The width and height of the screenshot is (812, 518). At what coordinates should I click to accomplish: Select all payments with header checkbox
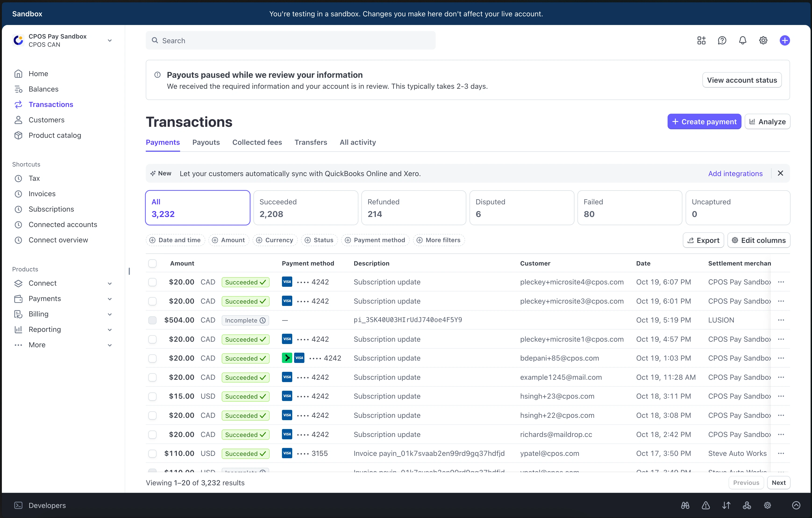coord(152,263)
